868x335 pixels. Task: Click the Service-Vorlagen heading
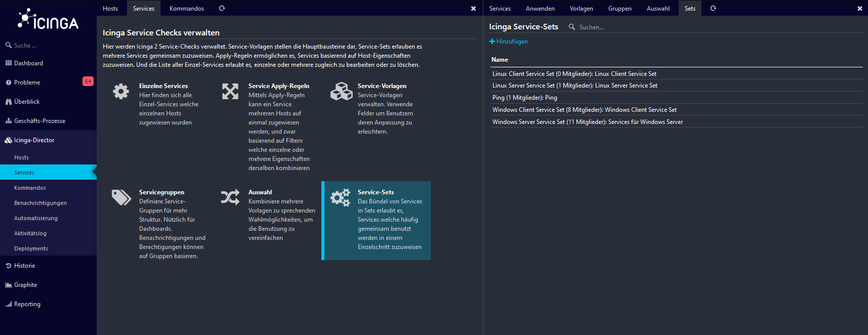(x=382, y=86)
